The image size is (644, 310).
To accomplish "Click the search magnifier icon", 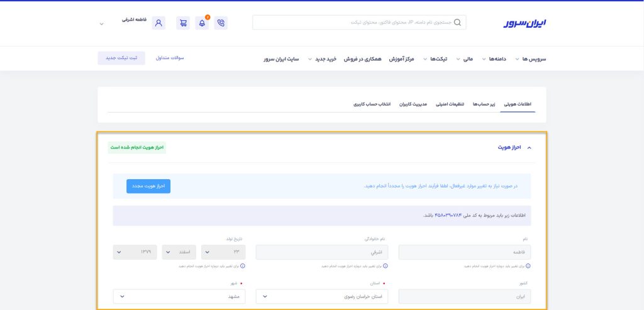I will pos(457,23).
